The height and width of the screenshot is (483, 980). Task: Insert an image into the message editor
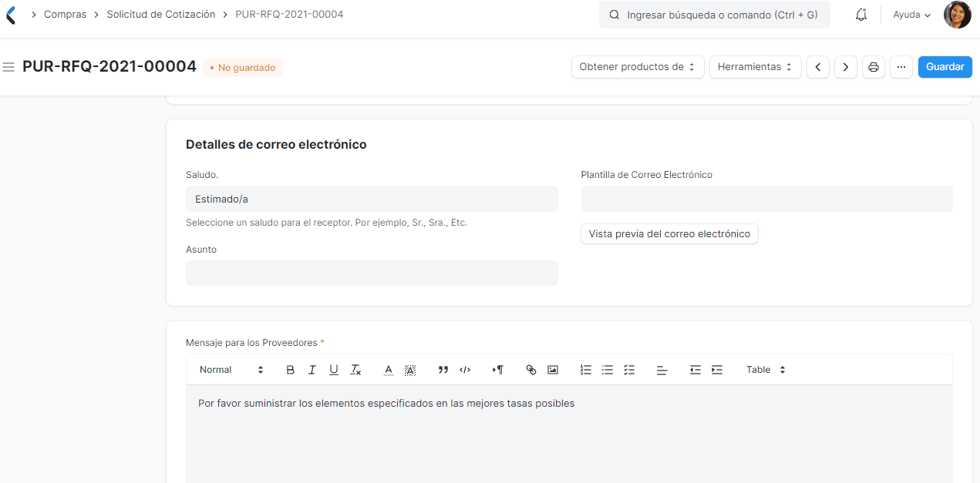(552, 370)
